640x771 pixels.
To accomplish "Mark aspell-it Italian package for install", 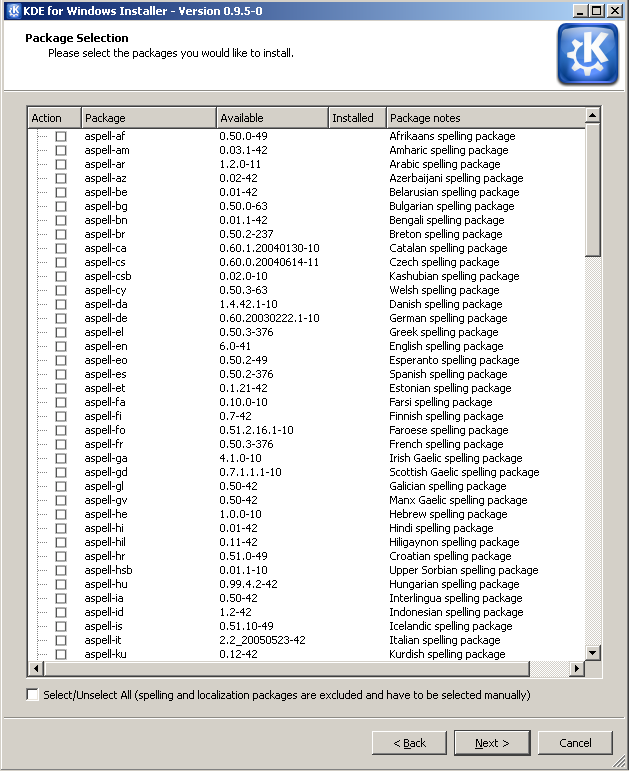I will pos(61,640).
